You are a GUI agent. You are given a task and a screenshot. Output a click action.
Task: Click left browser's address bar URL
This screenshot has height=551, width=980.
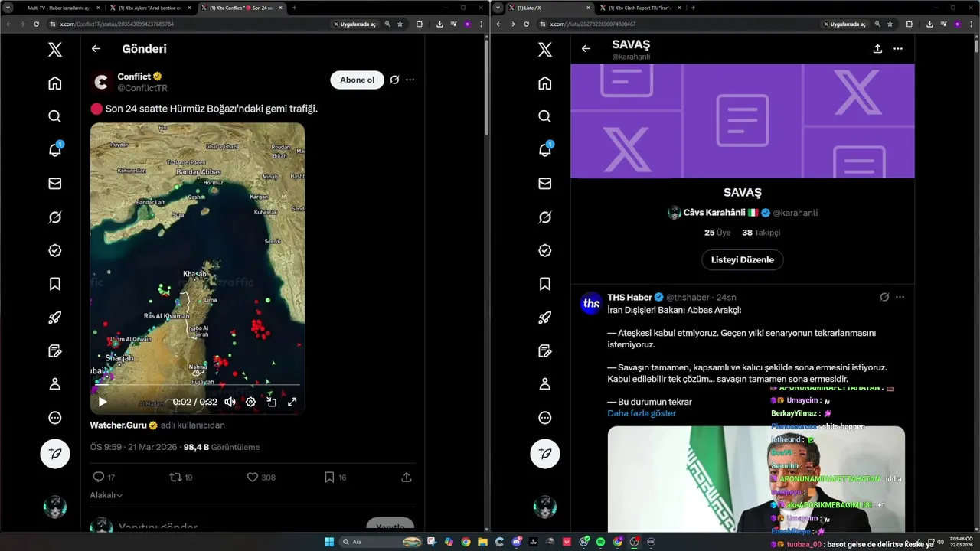[x=116, y=24]
